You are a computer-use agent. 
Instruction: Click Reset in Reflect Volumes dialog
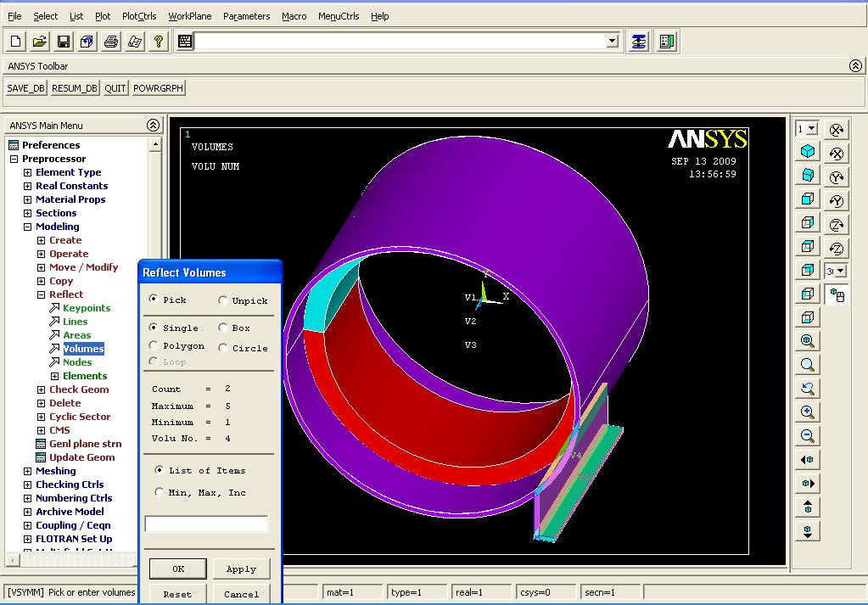pos(177,594)
